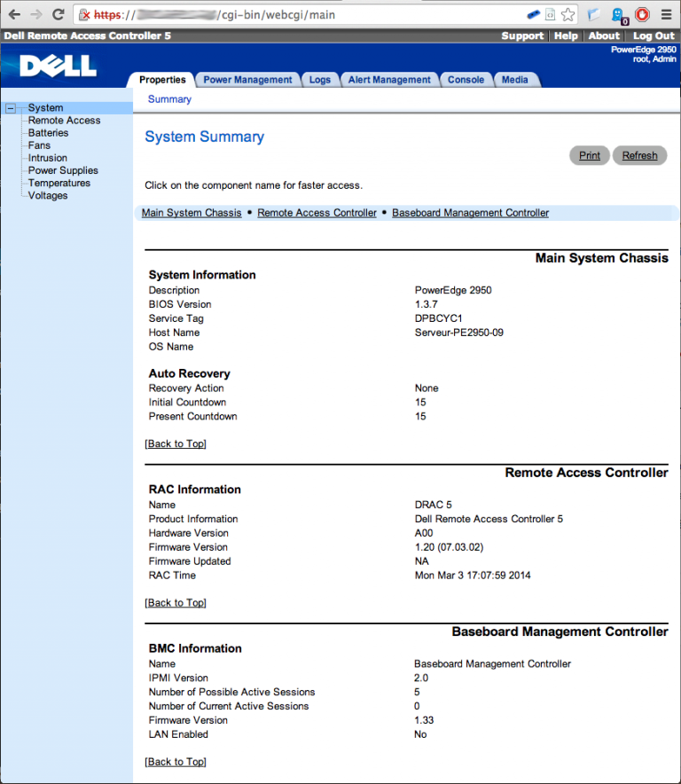681x784 pixels.
Task: Click the red stop-sign extension icon
Action: (643, 14)
